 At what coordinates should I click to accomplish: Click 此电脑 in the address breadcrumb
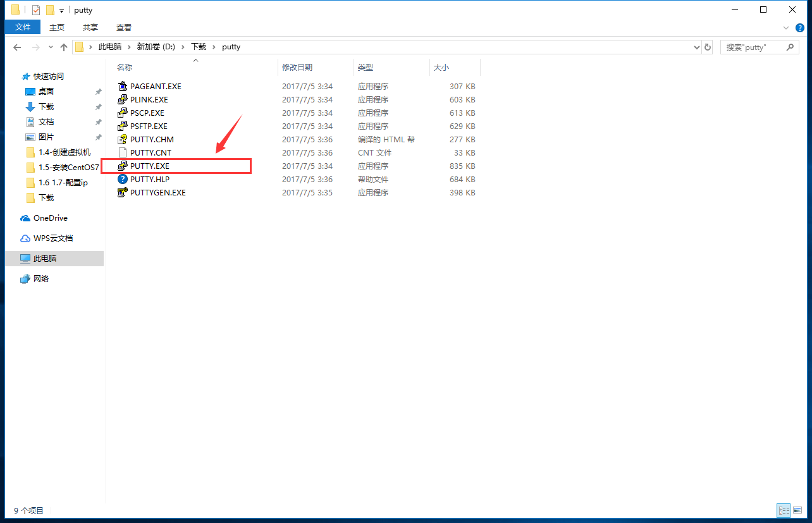point(110,47)
